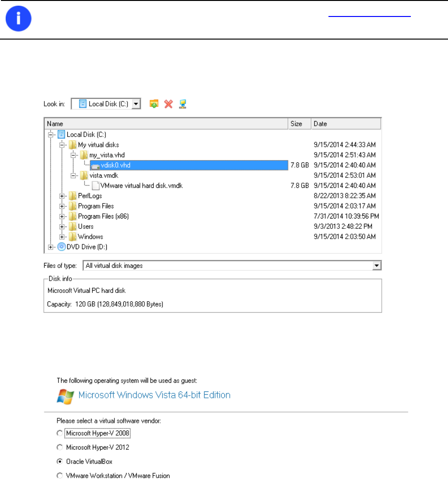Click the my_vista.vhd folder icon
Screen dimensions: 448x486
pos(84,155)
